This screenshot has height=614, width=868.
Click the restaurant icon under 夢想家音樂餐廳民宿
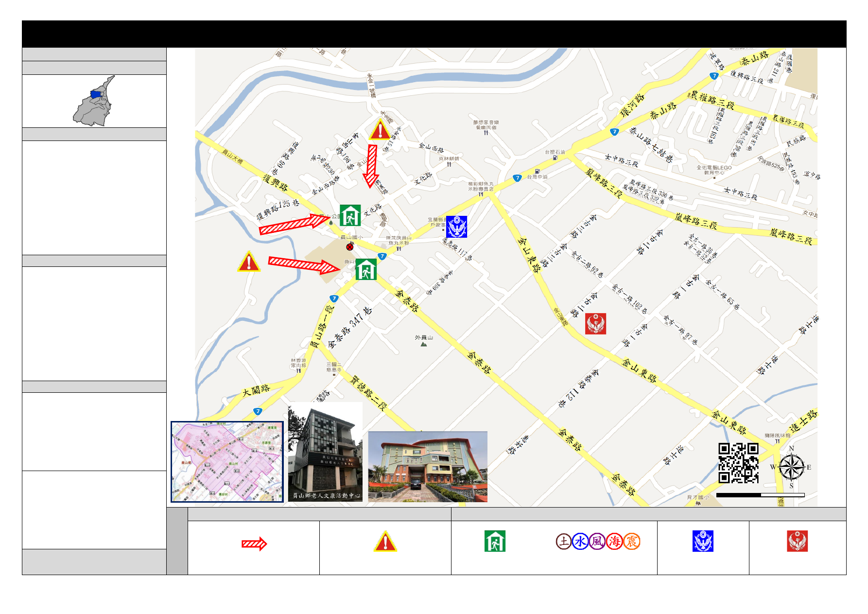(486, 133)
